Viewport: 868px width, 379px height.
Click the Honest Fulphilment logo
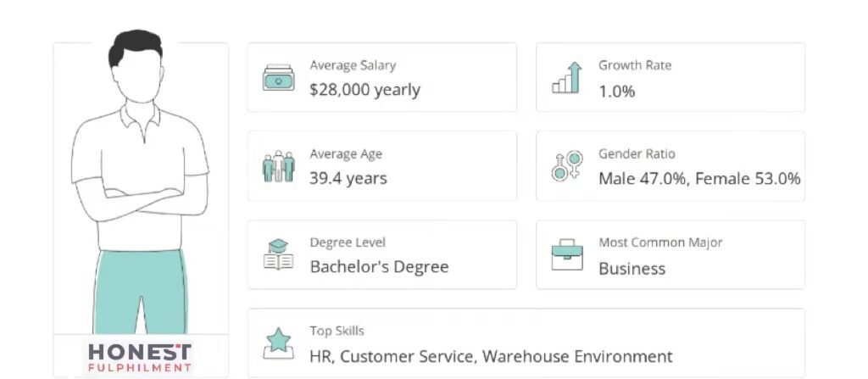coord(140,356)
